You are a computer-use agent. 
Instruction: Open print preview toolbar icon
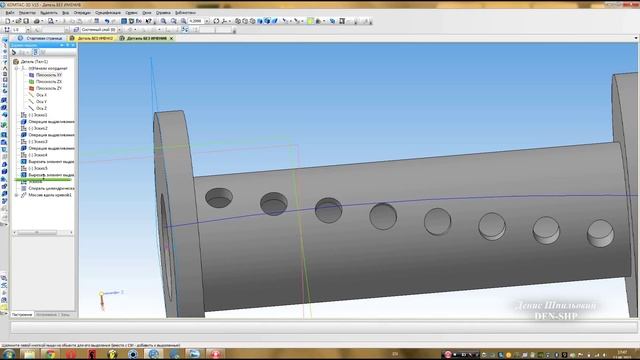(51, 21)
